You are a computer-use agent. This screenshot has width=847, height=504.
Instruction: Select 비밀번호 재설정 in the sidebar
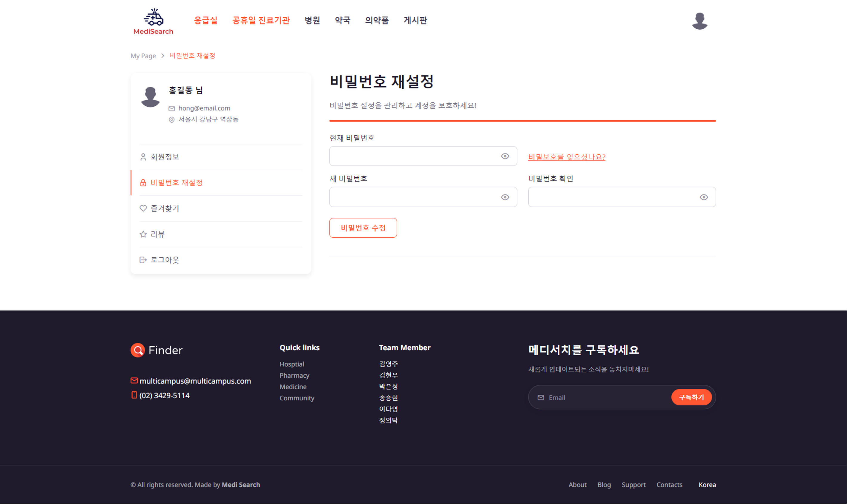[x=221, y=183]
